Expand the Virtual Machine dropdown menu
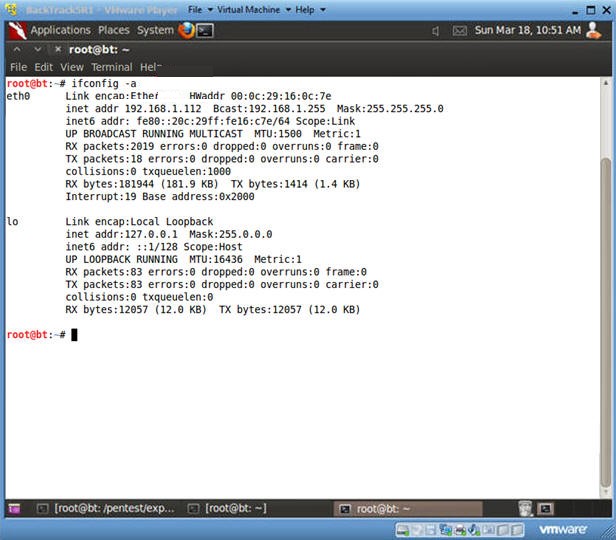Screen dimensions: 616x540 [250, 9]
